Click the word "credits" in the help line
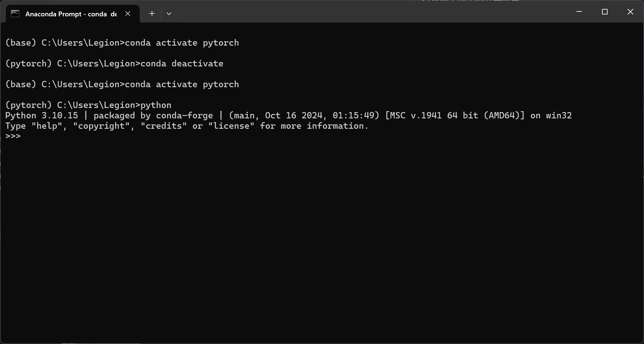Viewport: 644px width, 344px height. pos(164,126)
